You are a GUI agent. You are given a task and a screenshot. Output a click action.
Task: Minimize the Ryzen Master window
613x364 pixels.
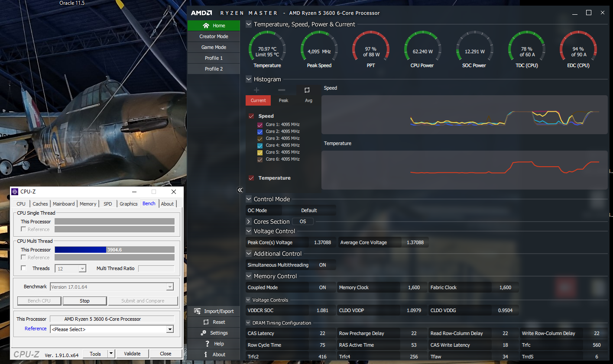click(575, 13)
